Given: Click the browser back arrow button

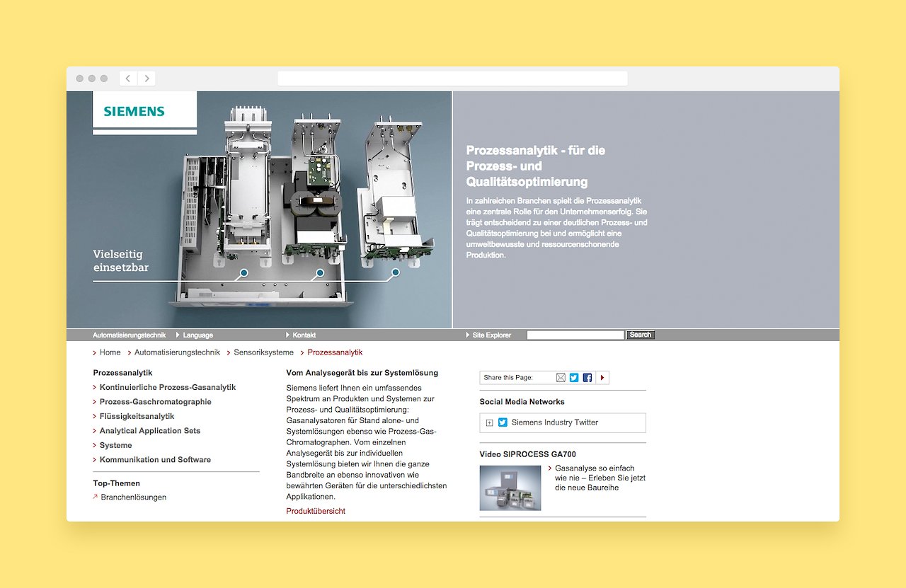Looking at the screenshot, I should (x=129, y=79).
